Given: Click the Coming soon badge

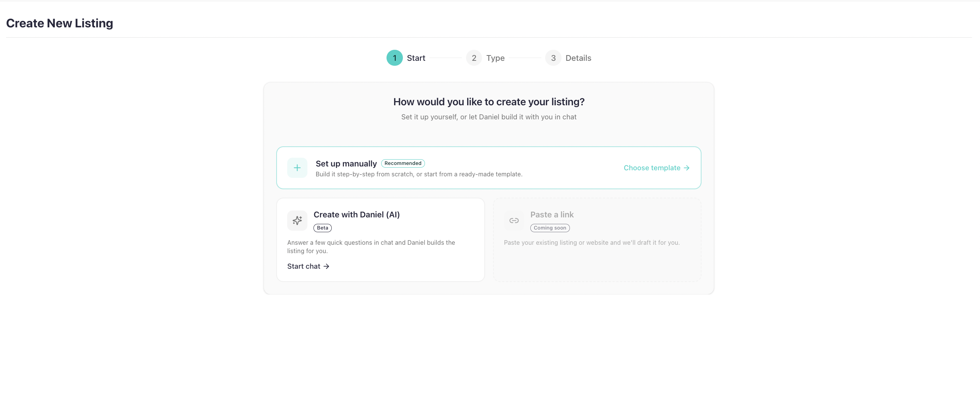Looking at the screenshot, I should tap(550, 228).
